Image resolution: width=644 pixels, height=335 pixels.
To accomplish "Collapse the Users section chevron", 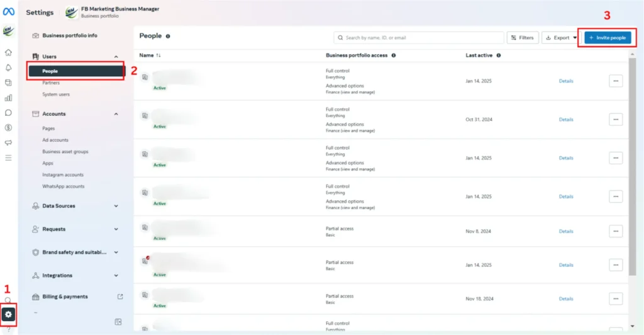I will click(x=116, y=57).
